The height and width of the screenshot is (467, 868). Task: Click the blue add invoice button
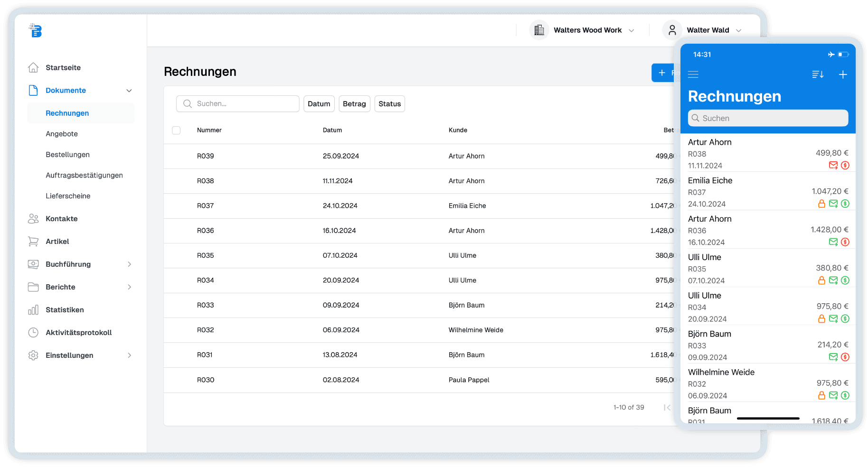pyautogui.click(x=663, y=73)
